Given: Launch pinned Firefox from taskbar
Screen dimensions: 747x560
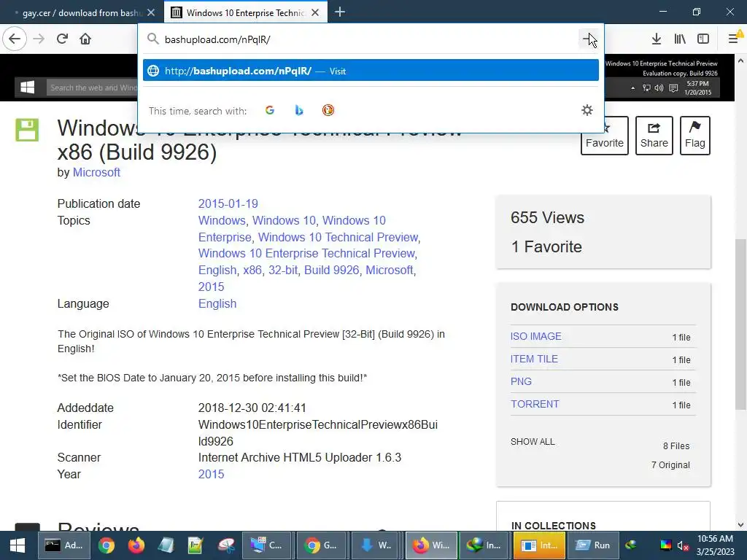Looking at the screenshot, I should (x=136, y=545).
